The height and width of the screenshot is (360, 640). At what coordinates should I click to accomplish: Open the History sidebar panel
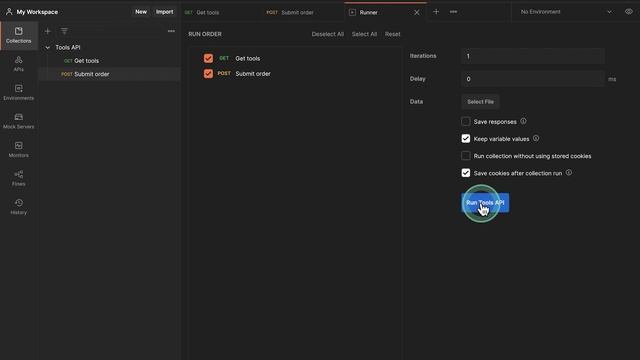[x=18, y=207]
